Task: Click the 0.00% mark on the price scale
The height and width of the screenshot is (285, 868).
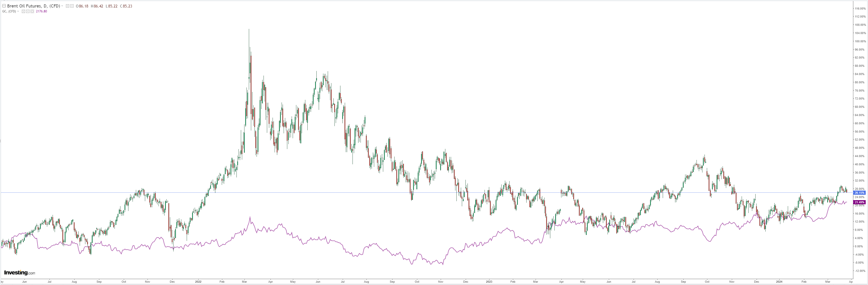Action: tap(859, 246)
